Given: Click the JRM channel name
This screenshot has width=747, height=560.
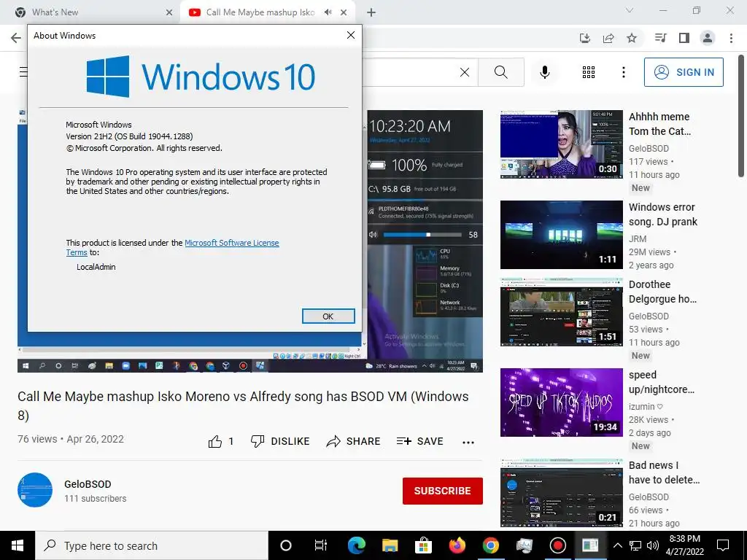Looking at the screenshot, I should pyautogui.click(x=638, y=239).
